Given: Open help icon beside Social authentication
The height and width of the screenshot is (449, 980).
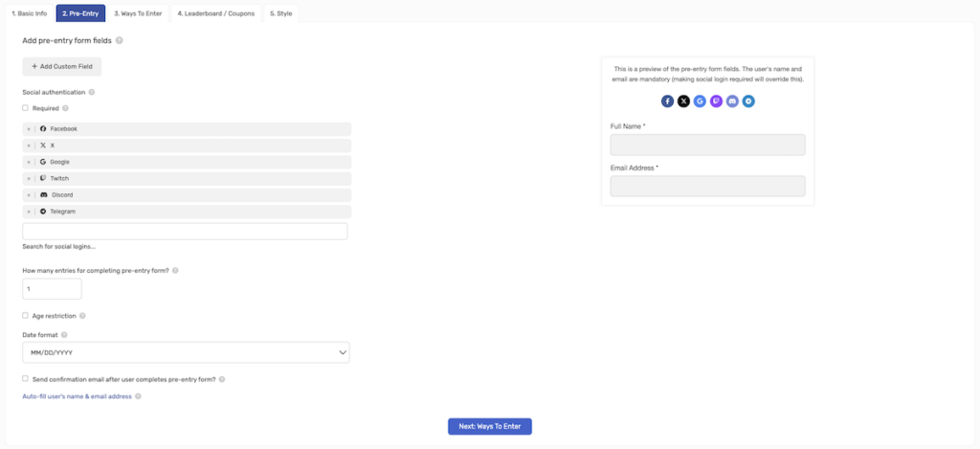Looking at the screenshot, I should point(92,92).
